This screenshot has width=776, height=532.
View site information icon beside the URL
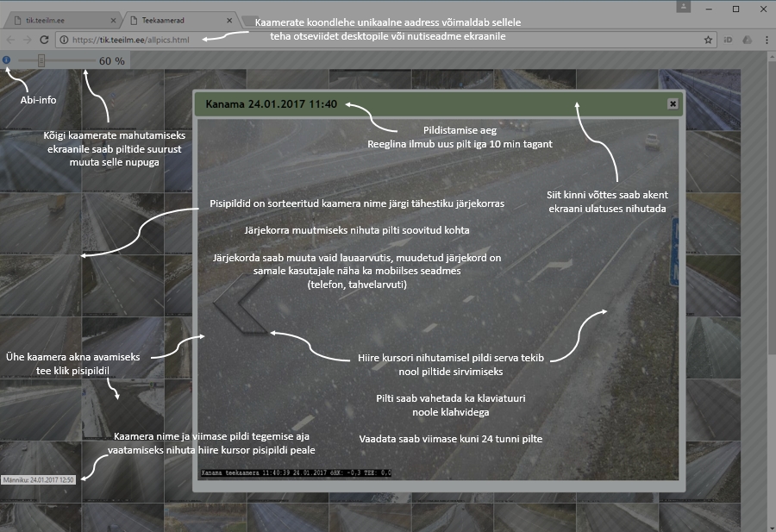click(x=65, y=40)
